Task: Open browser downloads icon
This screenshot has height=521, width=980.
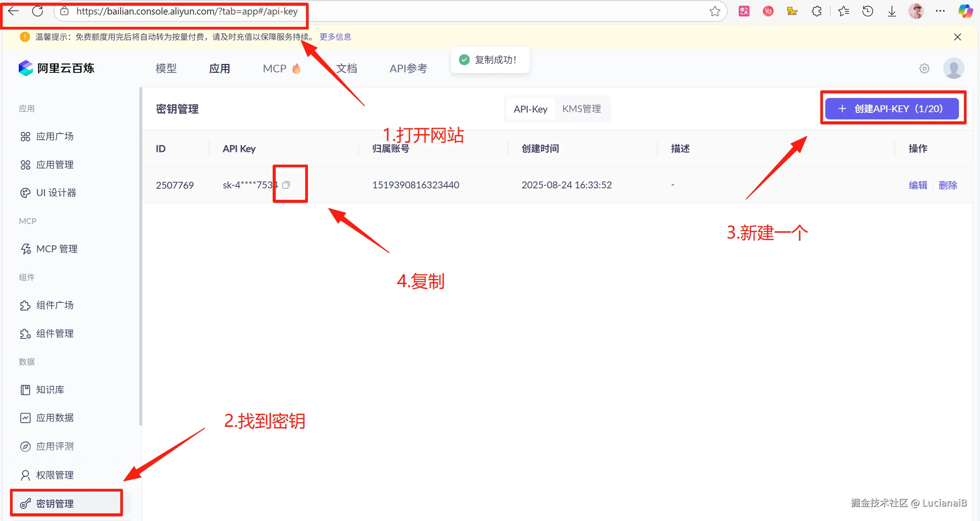Action: click(892, 11)
